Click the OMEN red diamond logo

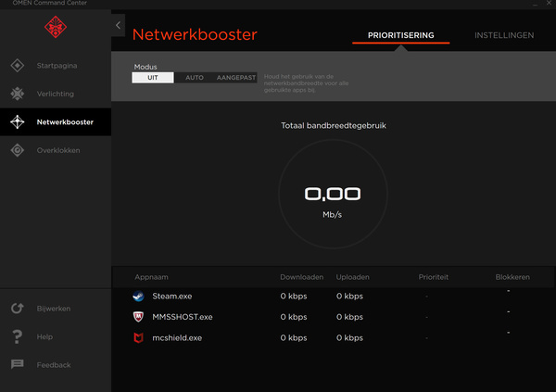click(x=56, y=27)
